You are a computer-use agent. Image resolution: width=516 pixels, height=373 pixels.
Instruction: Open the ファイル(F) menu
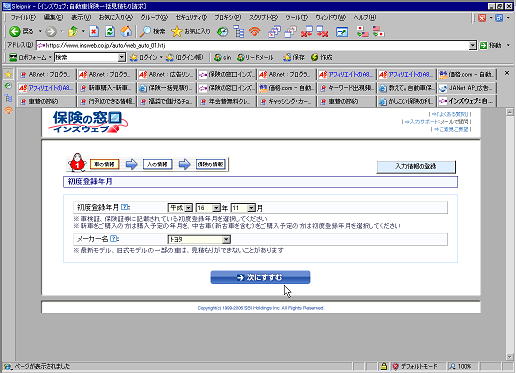point(23,17)
